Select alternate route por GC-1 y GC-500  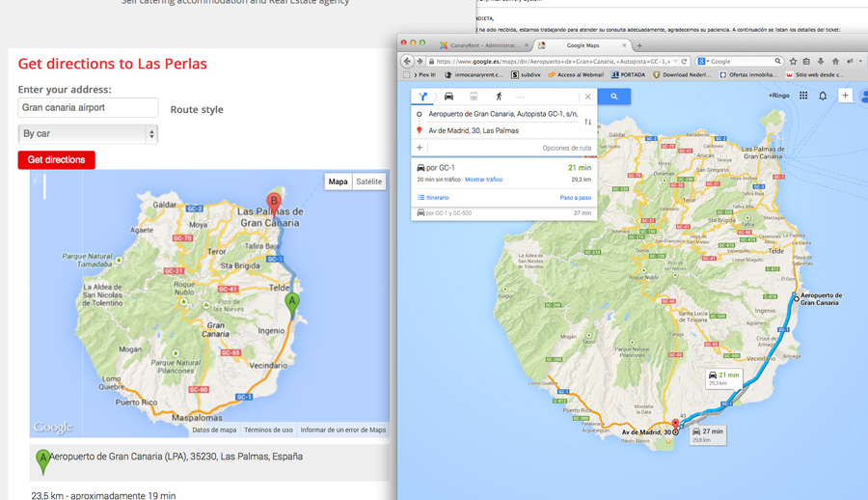(x=503, y=213)
